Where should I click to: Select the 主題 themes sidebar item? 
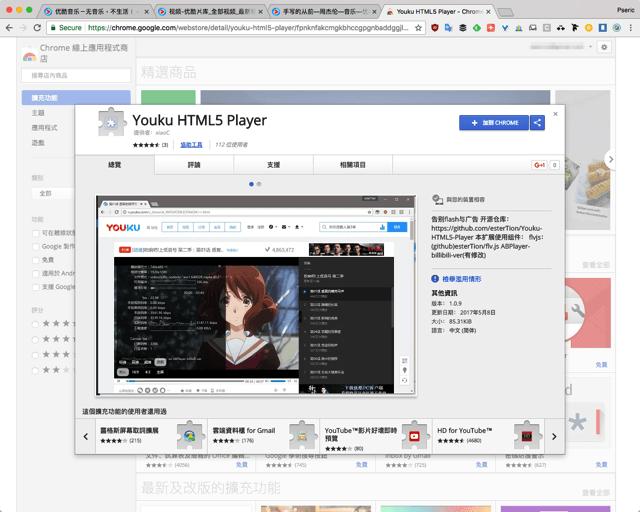(x=38, y=113)
